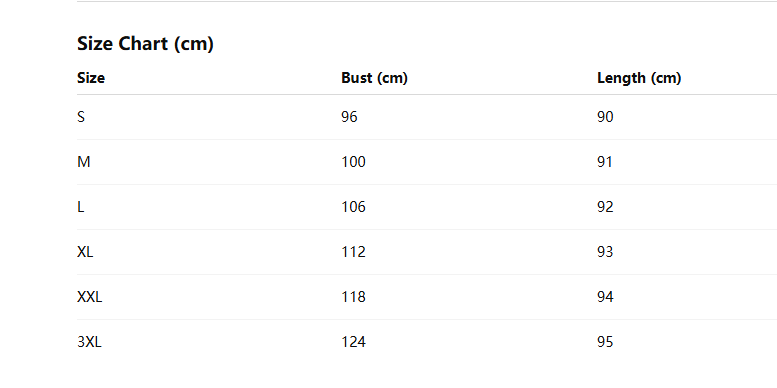The height and width of the screenshot is (388, 777).
Task: Select the Bust (cm) column header
Action: pos(375,78)
